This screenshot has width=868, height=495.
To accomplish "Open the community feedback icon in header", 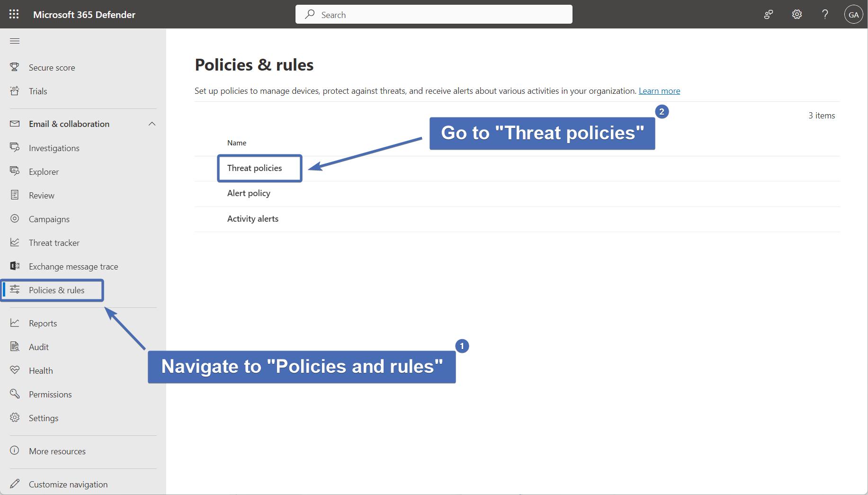I will (769, 15).
